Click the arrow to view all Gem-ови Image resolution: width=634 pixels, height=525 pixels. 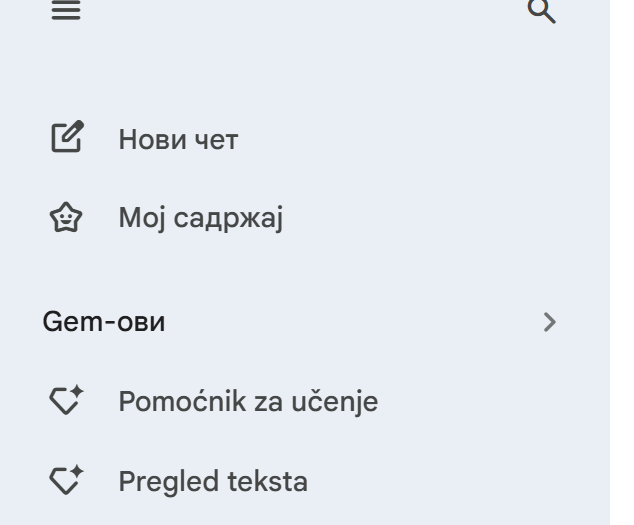pos(547,322)
